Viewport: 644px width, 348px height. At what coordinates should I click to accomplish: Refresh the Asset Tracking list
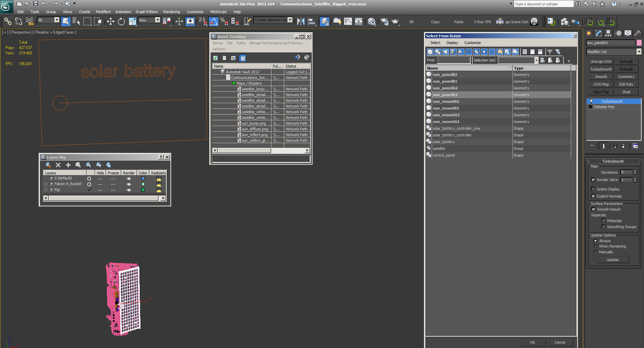click(x=215, y=58)
